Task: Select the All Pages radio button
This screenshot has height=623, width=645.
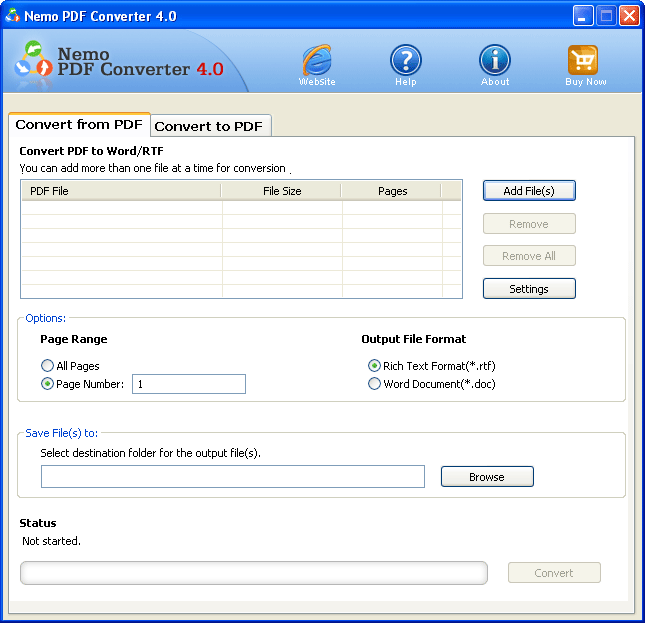Action: 47,366
